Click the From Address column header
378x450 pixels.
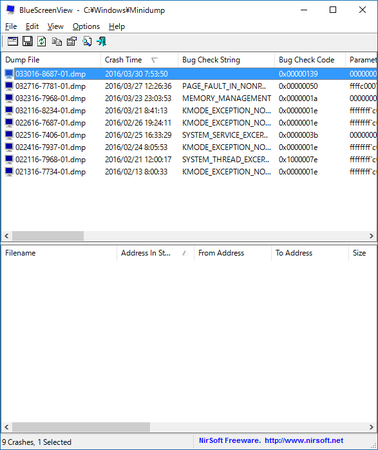[x=233, y=253]
